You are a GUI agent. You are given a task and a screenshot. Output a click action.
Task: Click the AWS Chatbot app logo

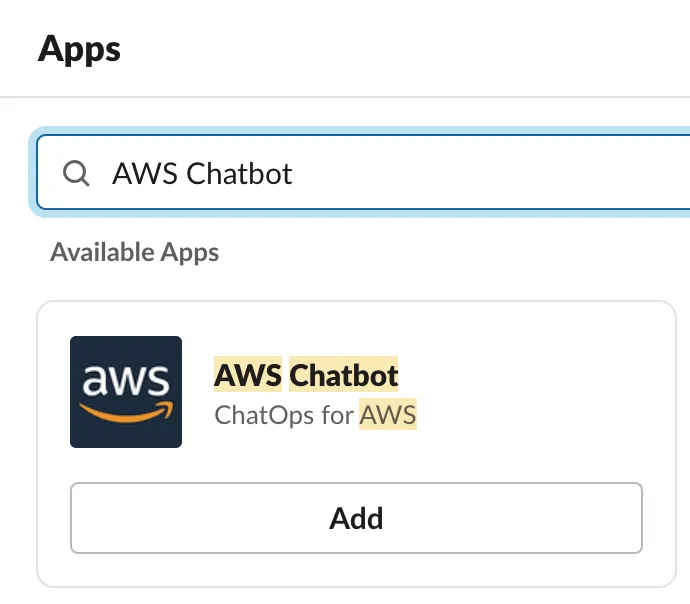click(126, 391)
